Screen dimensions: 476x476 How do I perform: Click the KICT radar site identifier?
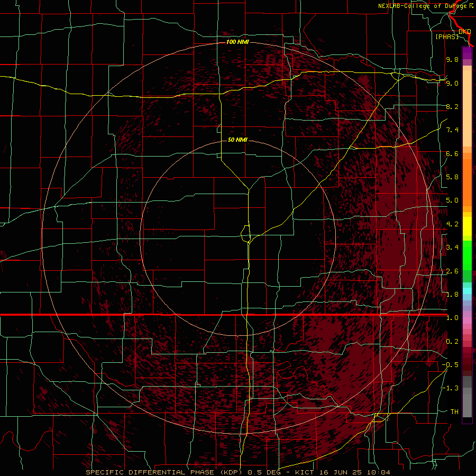pyautogui.click(x=305, y=472)
